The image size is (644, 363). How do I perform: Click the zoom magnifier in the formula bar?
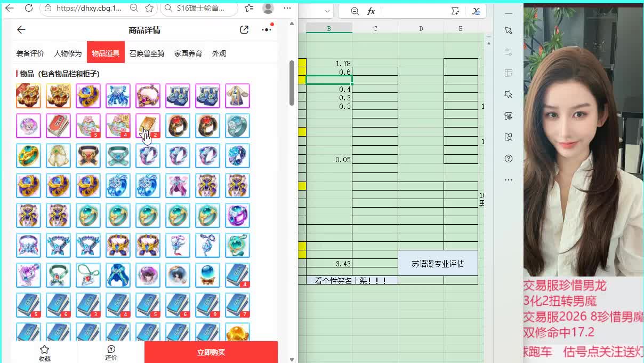[x=355, y=11]
